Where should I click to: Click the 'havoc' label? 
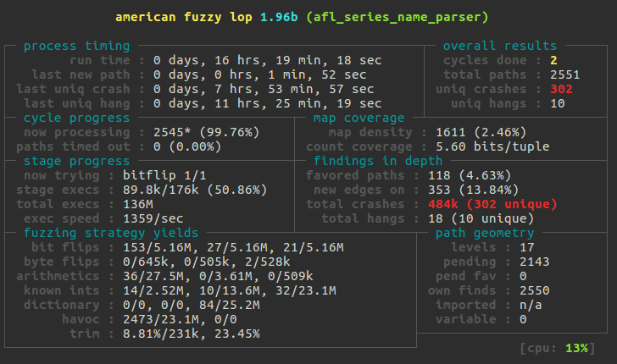[x=81, y=320]
